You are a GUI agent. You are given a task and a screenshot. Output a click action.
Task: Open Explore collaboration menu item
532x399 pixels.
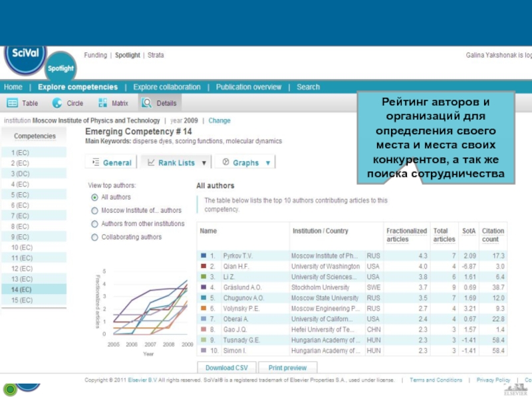tap(167, 87)
